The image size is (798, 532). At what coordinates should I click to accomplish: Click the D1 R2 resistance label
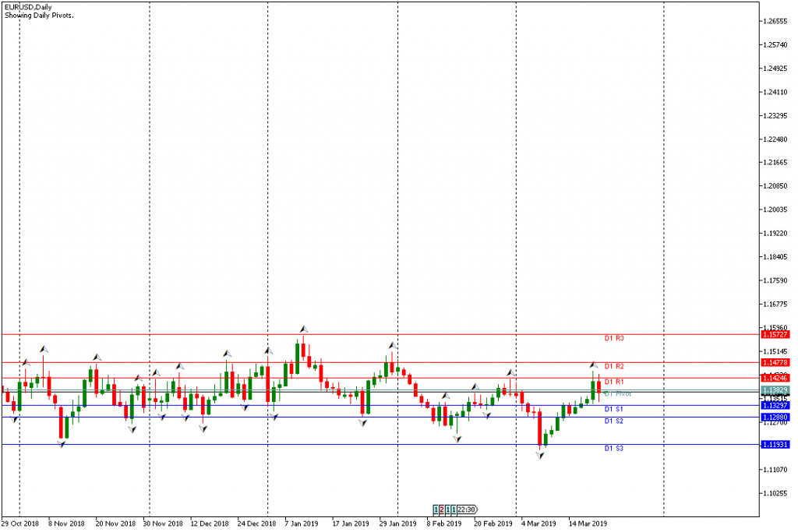(614, 366)
